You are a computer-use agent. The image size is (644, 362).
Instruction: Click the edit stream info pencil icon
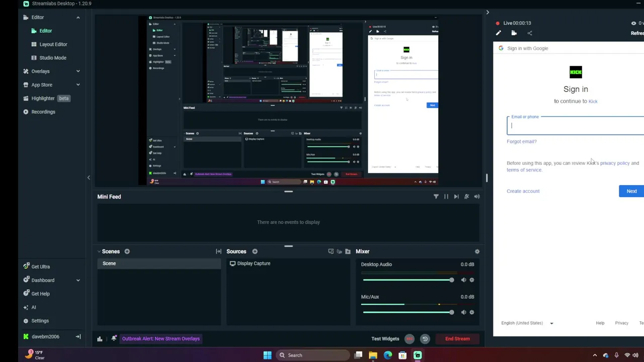coord(499,33)
